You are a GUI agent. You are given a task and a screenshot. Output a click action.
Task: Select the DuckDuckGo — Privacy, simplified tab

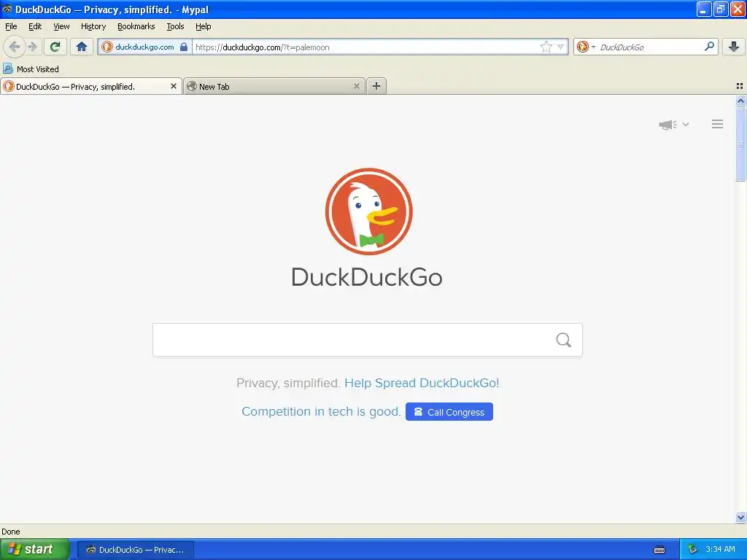point(91,86)
